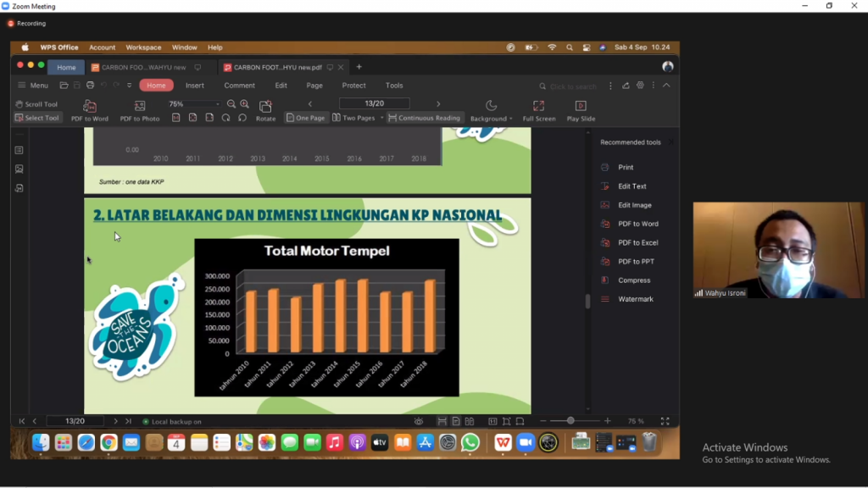
Task: Expand the Two Pages dropdown arrow
Action: pyautogui.click(x=381, y=118)
